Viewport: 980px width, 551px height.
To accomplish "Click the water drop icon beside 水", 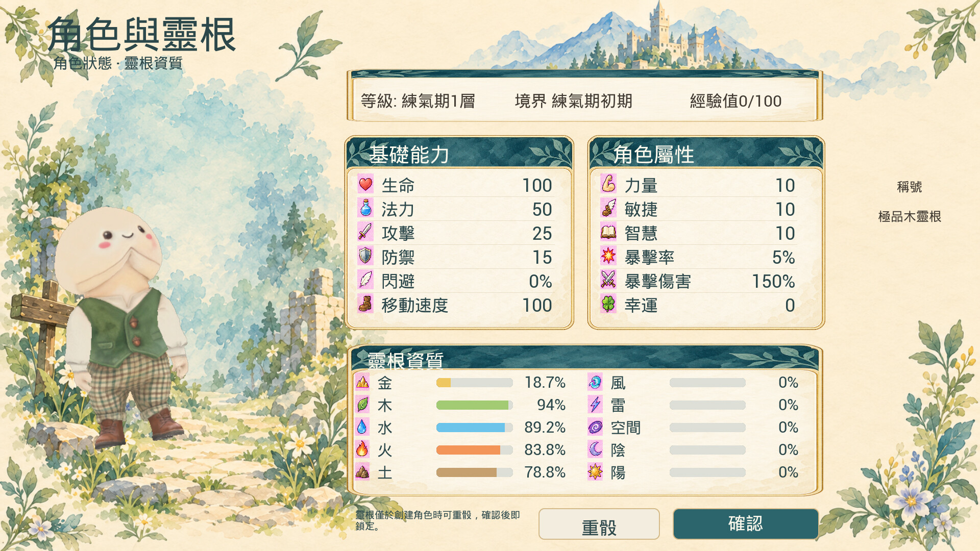I will pos(362,427).
